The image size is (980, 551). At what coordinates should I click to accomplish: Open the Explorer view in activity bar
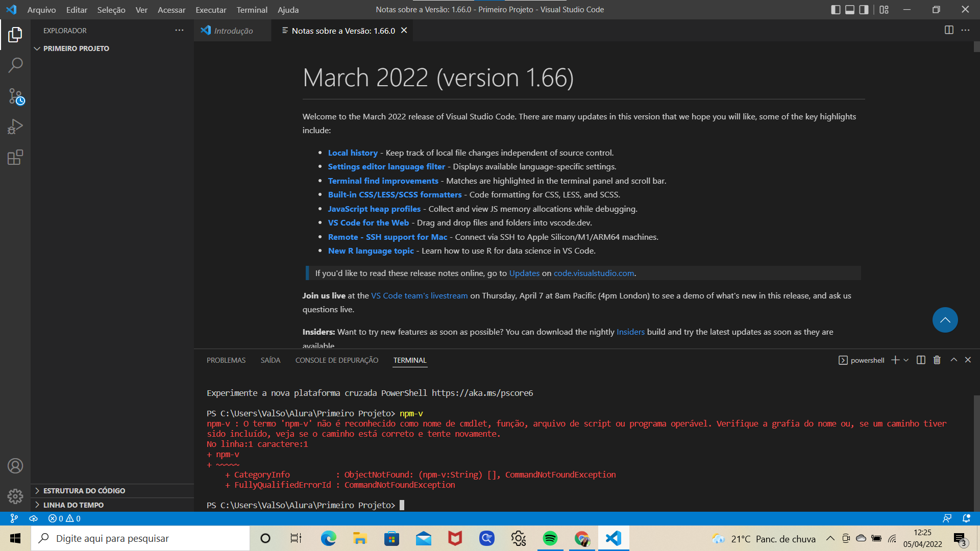pos(15,35)
